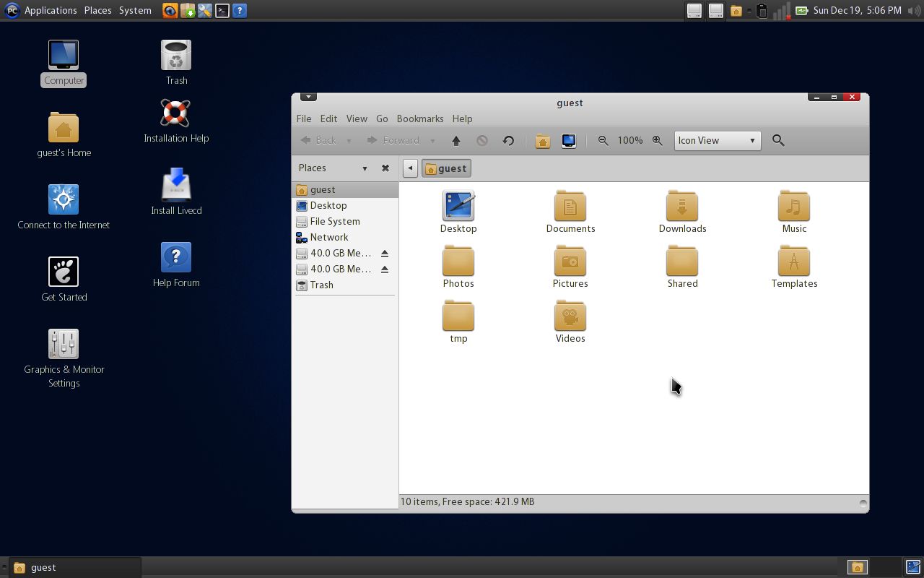Viewport: 924px width, 578px height.
Task: Open the System panel menu
Action: coord(135,10)
